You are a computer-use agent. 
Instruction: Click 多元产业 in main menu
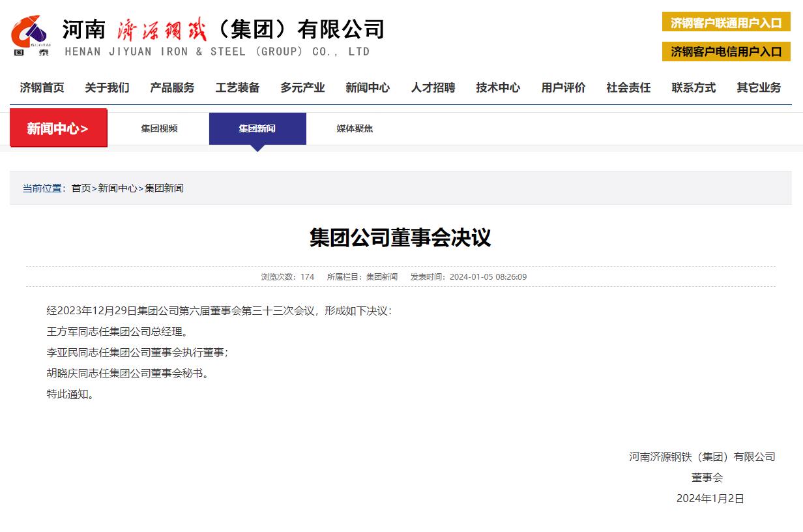coord(302,87)
